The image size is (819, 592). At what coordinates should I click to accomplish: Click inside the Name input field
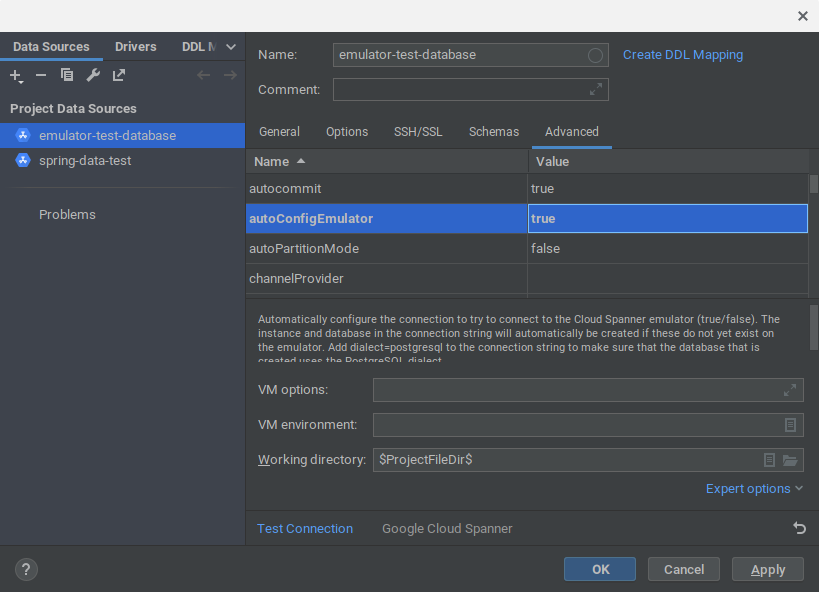460,55
